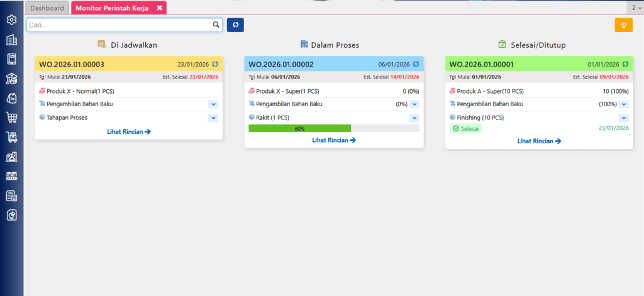Click refresh icon on WO.2026.01.00001 card

coord(625,64)
